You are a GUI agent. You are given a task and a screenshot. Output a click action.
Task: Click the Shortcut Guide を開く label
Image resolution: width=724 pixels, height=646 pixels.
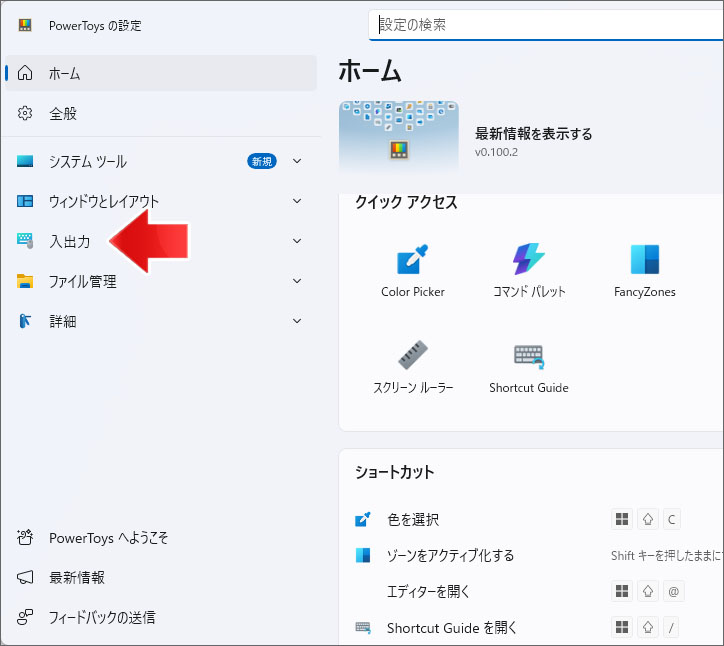point(452,628)
